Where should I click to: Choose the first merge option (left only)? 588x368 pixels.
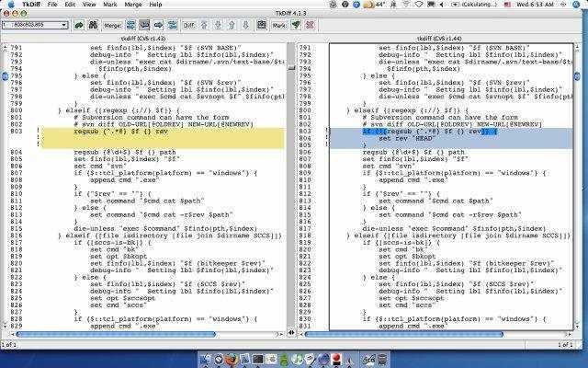[x=130, y=25]
